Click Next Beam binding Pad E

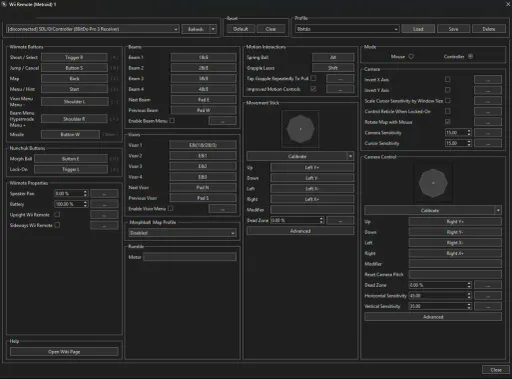click(x=204, y=100)
